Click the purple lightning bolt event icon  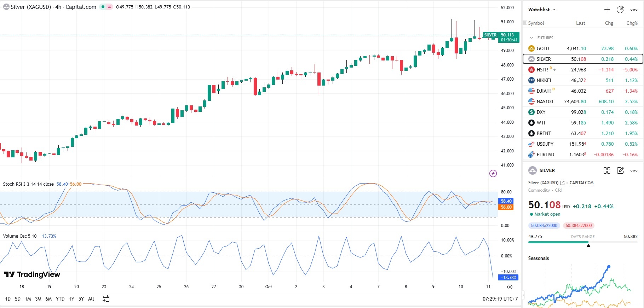tap(493, 173)
